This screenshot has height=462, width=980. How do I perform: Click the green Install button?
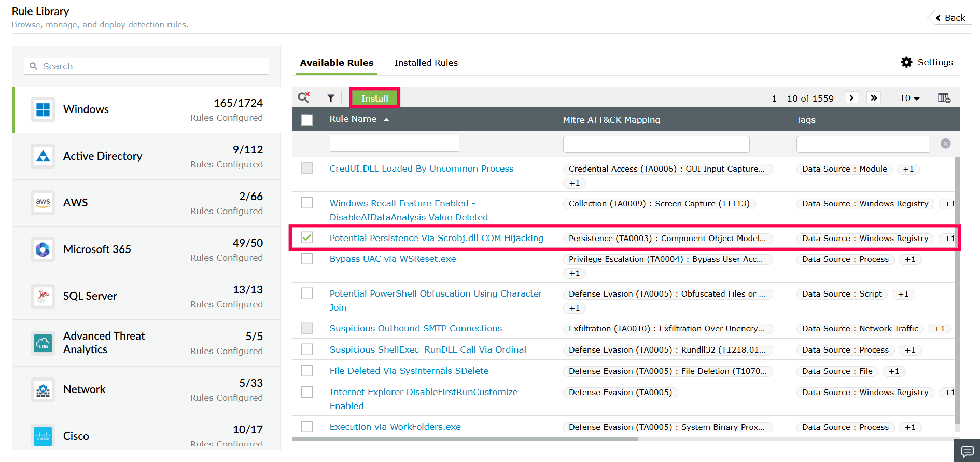374,98
